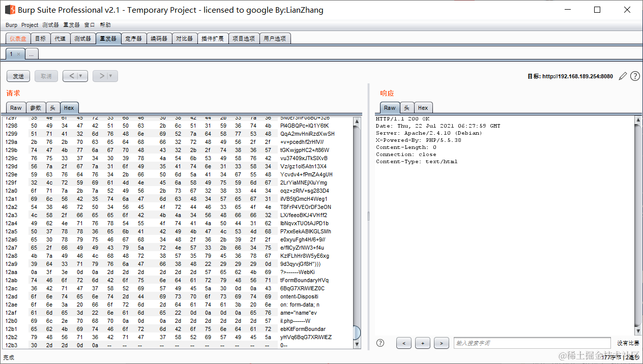The image size is (643, 364).
Task: Open the 窗口 menu
Action: coord(90,25)
